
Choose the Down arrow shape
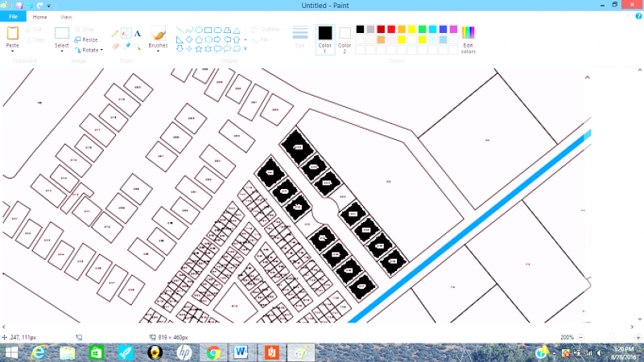[180, 49]
